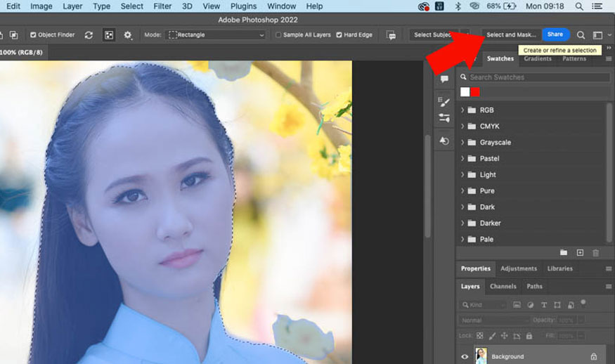This screenshot has width=615, height=364.
Task: Uncheck the Object Finder checkbox
Action: pos(33,35)
